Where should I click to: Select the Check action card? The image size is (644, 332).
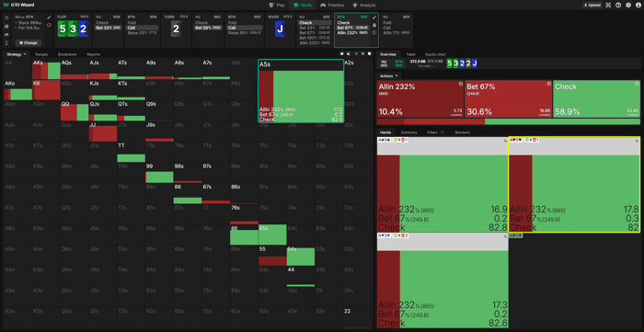pyautogui.click(x=597, y=99)
